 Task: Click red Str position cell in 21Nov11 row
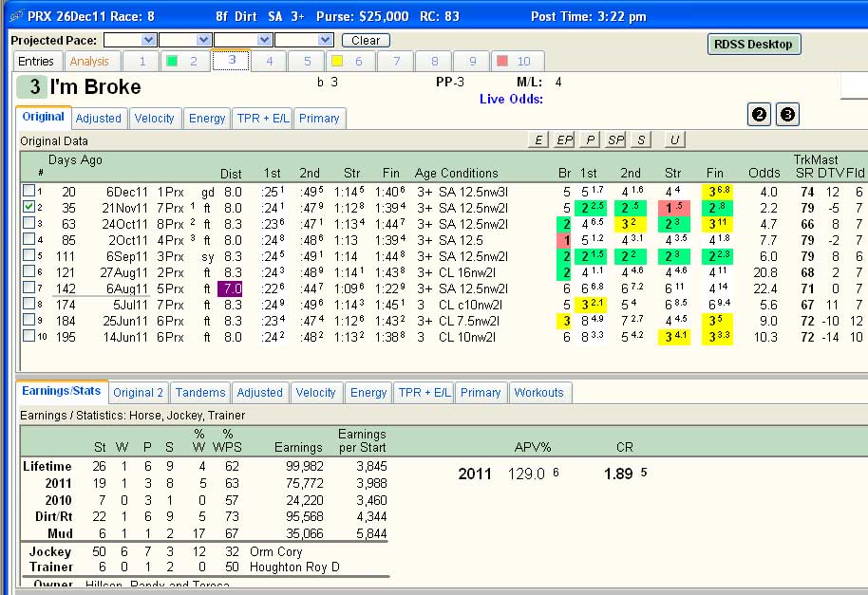click(x=674, y=208)
